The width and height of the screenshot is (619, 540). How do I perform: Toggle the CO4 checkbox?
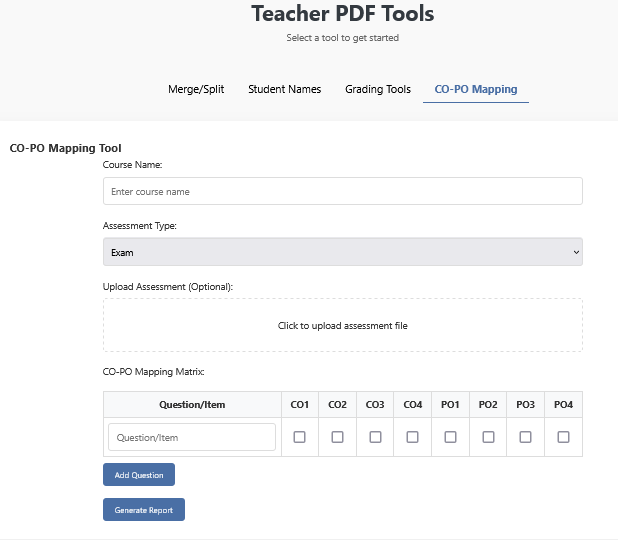tap(413, 437)
